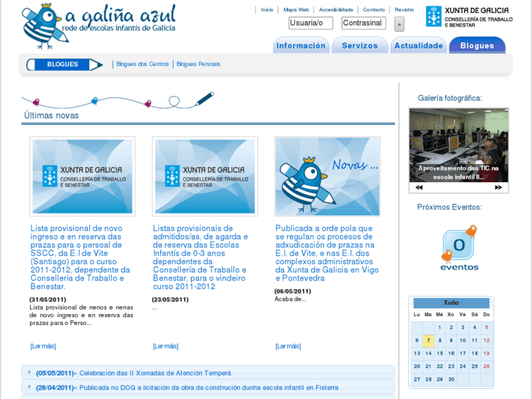Open the Mapa Web link
This screenshot has width=532, height=399.
coord(296,10)
